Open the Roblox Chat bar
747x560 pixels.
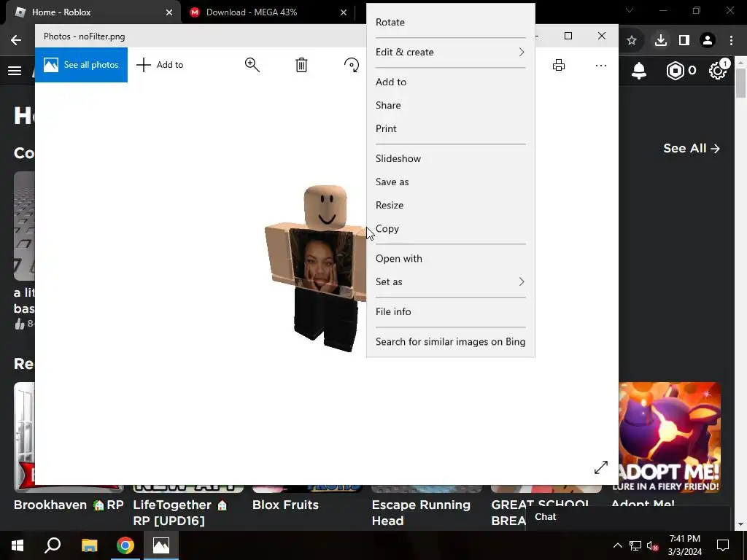coord(628,517)
